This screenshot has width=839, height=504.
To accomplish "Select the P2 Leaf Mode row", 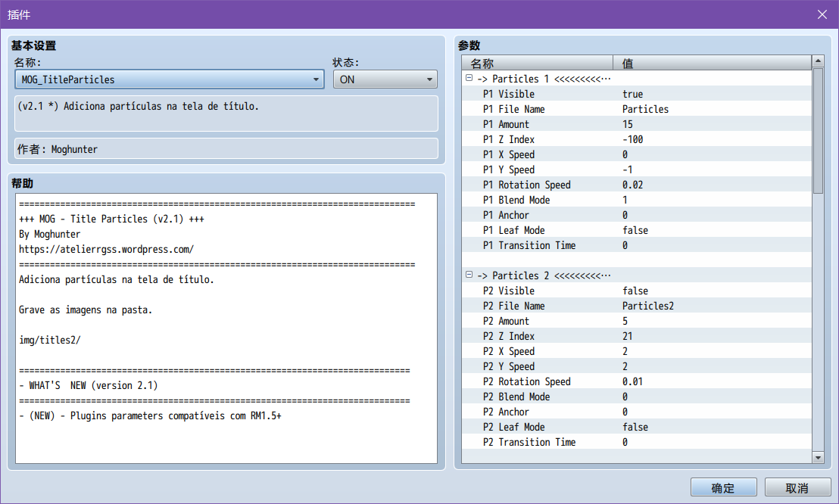I will [637, 427].
